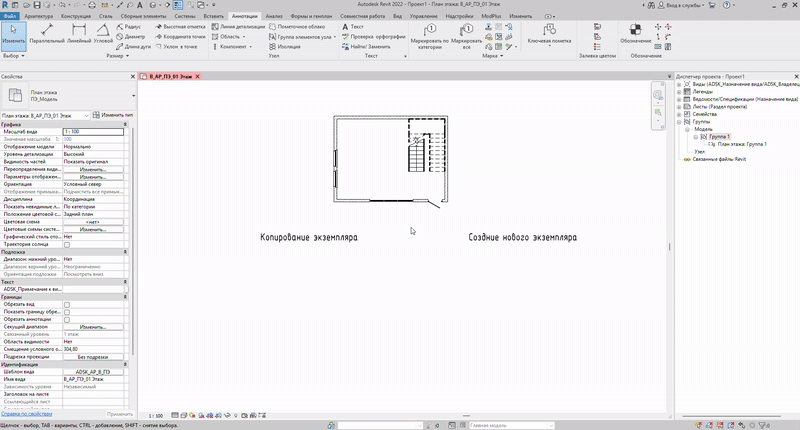Switch to the ModPlus ribbon tab
Image resolution: width=800 pixels, height=430 pixels.
(x=491, y=16)
